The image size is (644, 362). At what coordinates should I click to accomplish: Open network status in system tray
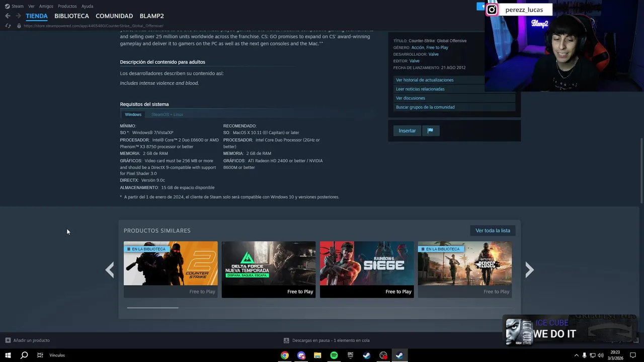point(592,355)
